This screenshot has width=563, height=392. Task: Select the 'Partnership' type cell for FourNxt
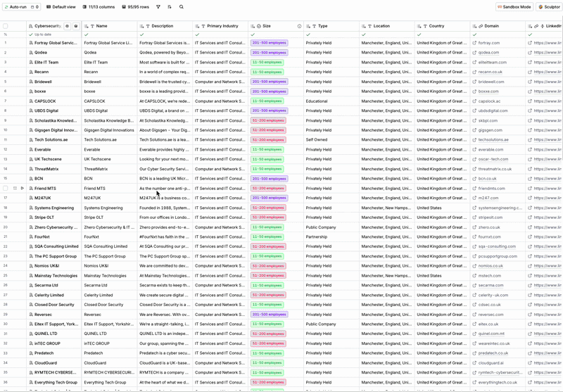(x=331, y=237)
